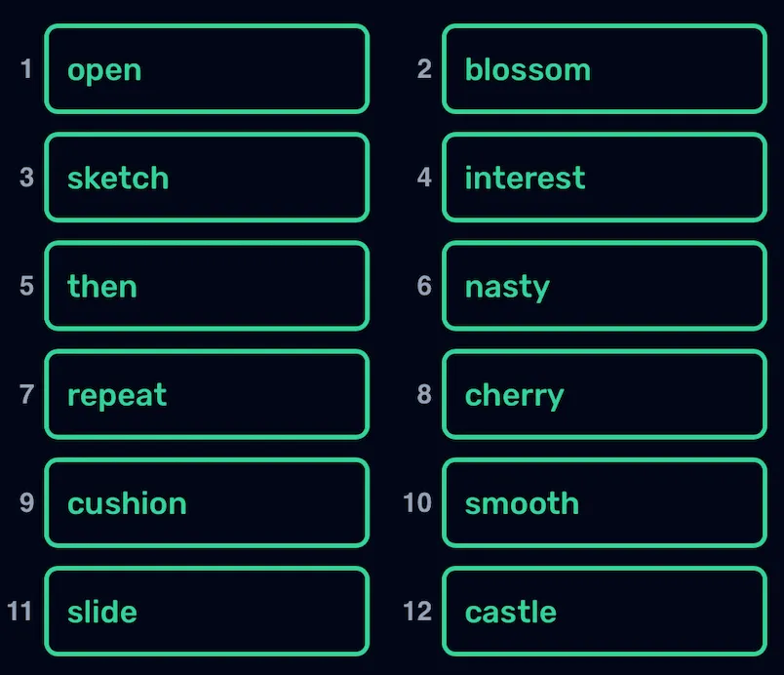Select the 'slide' word box

(207, 611)
